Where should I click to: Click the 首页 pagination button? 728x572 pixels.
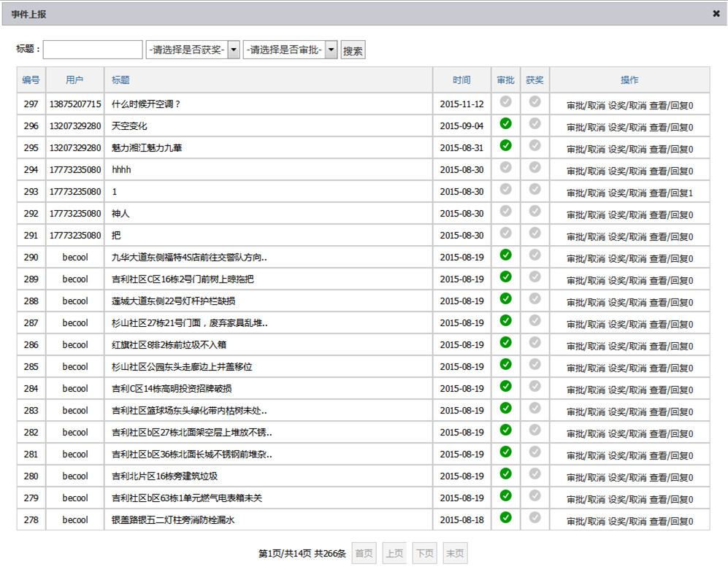[364, 554]
